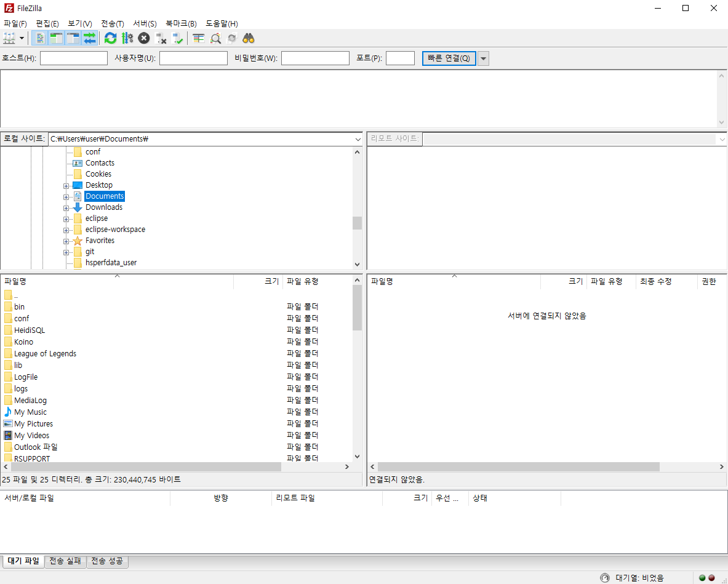This screenshot has height=584, width=728.
Task: Select My Music folder icon
Action: [8, 412]
